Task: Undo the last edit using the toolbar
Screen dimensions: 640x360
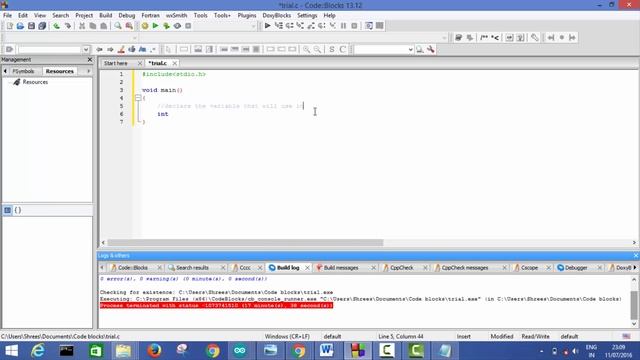Action: 56,26
